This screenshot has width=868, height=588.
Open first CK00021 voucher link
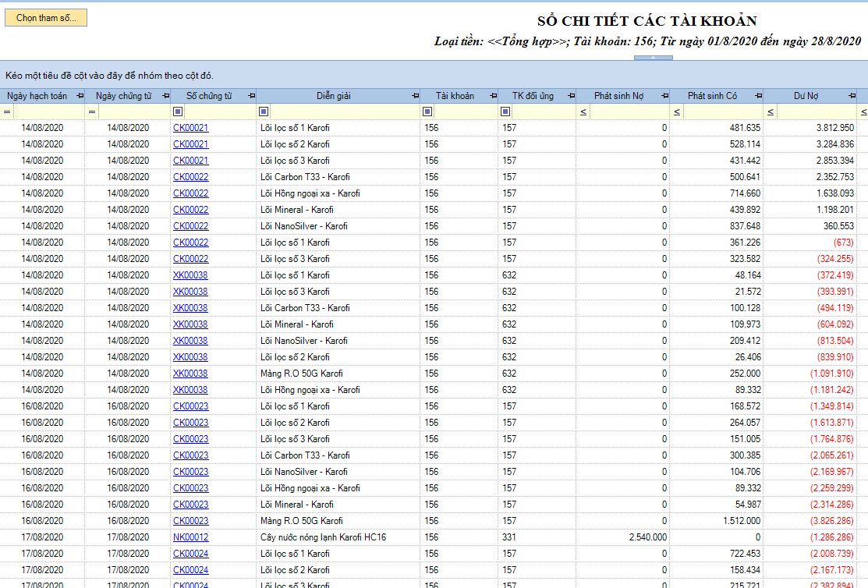click(x=190, y=128)
